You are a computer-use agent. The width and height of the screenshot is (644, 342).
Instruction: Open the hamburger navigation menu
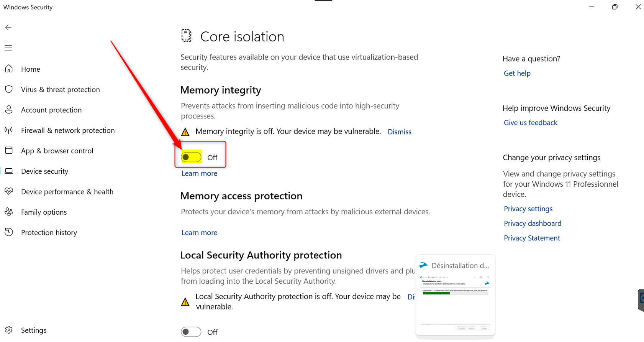pos(8,48)
